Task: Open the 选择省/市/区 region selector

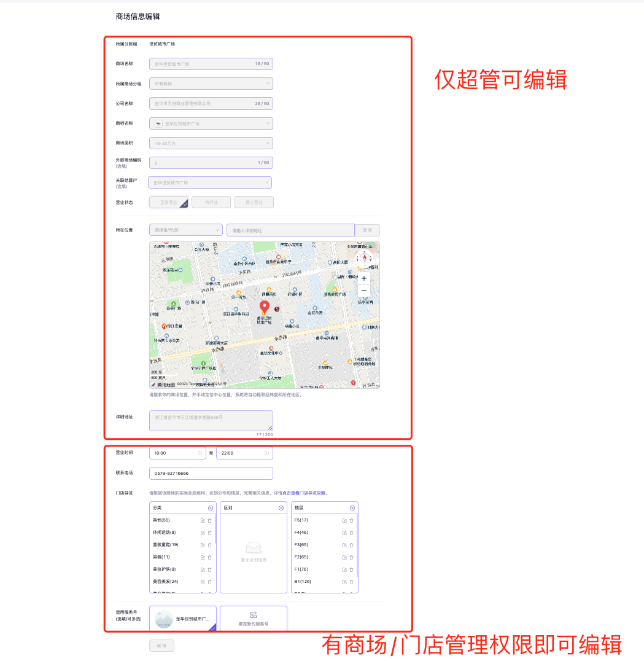Action: [185, 230]
